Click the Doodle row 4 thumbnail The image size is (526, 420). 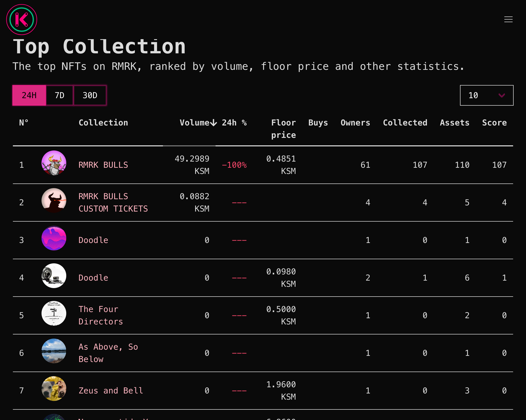click(54, 276)
